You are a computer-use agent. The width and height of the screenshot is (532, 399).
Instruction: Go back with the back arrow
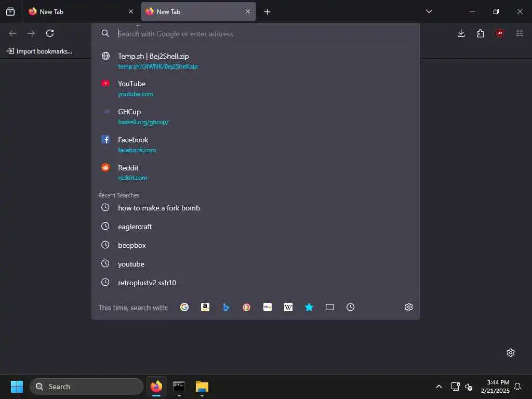pyautogui.click(x=12, y=33)
